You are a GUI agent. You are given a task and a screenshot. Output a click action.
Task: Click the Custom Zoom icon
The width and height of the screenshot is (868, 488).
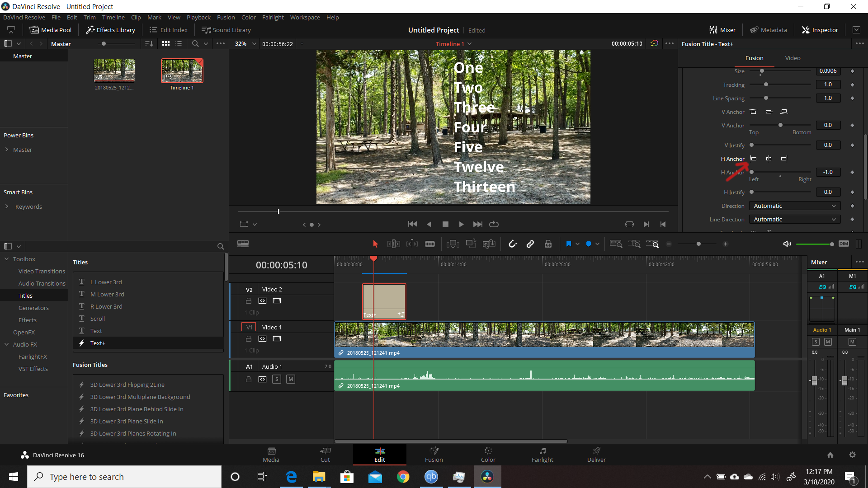point(652,244)
